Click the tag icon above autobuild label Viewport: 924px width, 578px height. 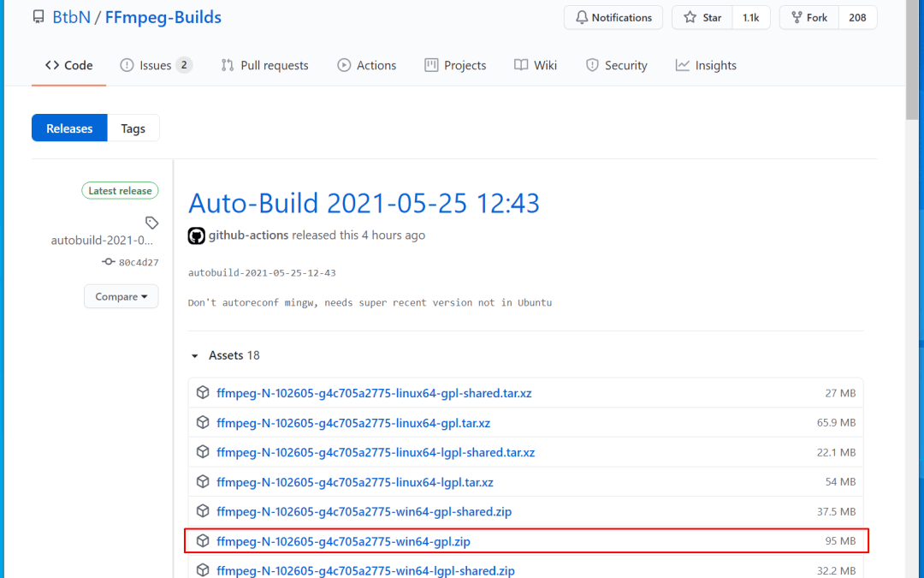pyautogui.click(x=151, y=223)
